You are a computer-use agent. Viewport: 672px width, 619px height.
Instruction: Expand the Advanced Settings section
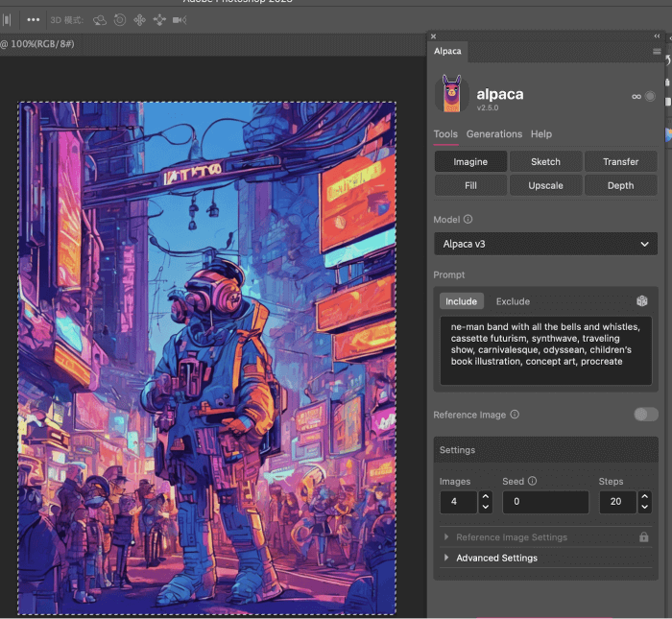[x=496, y=558]
